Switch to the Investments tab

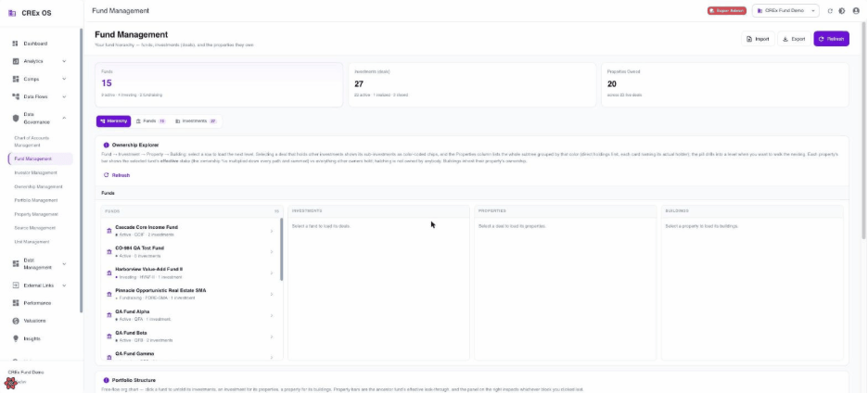coord(196,121)
